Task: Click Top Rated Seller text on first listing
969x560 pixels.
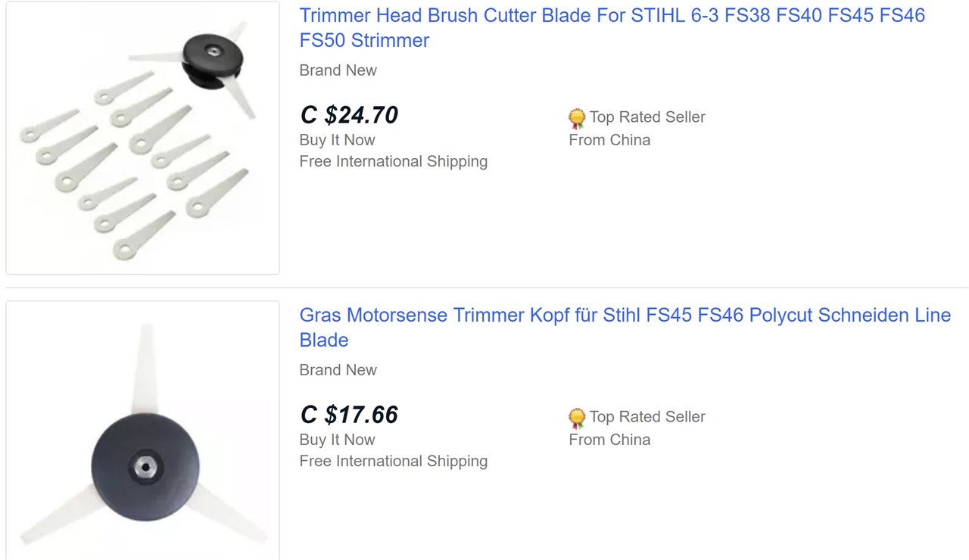Action: (x=647, y=117)
